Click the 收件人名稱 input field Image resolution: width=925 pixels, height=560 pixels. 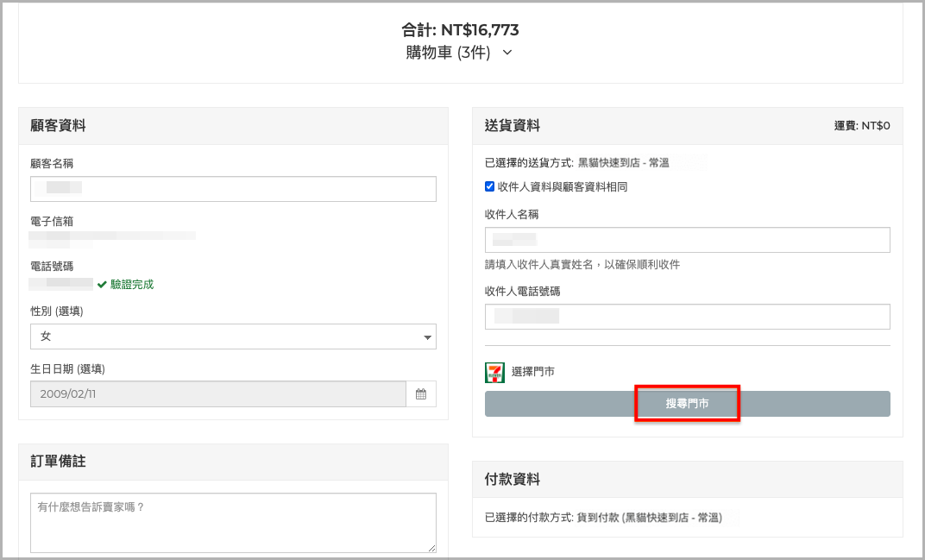pyautogui.click(x=687, y=240)
